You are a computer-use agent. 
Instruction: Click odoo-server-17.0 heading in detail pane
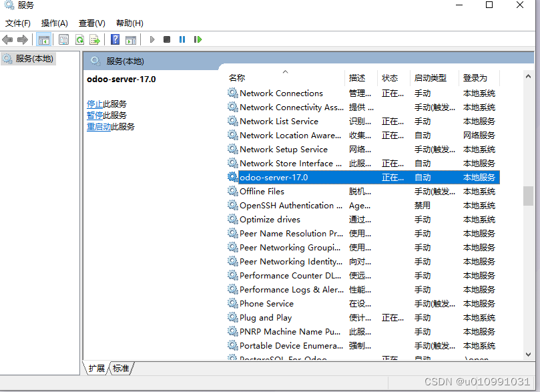(x=121, y=79)
